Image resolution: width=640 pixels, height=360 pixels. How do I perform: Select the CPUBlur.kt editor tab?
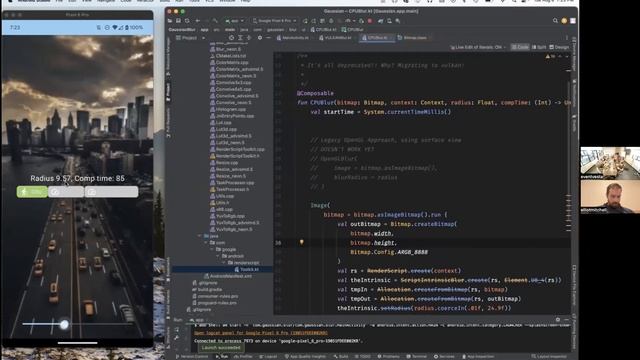[377, 38]
